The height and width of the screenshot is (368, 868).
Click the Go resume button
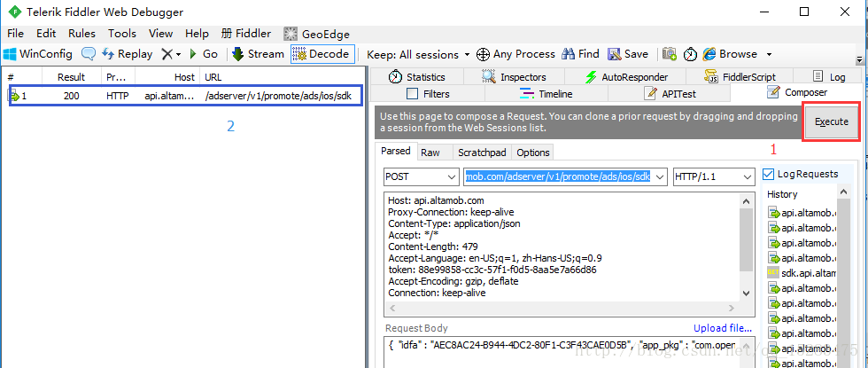[x=204, y=54]
